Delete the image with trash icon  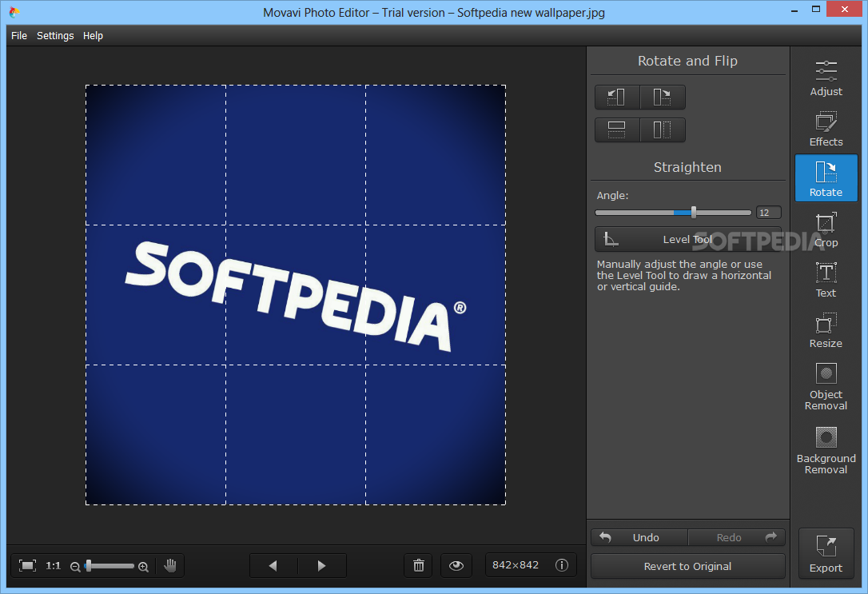tap(419, 565)
